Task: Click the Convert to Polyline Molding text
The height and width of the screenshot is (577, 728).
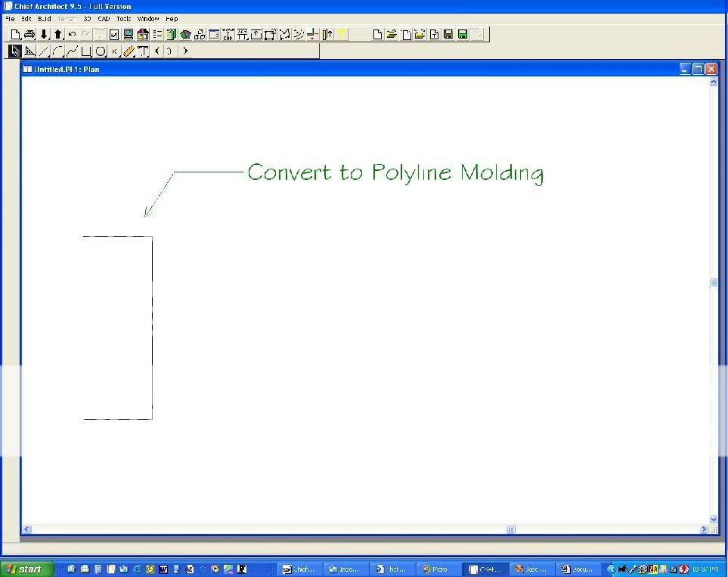Action: coord(395,172)
